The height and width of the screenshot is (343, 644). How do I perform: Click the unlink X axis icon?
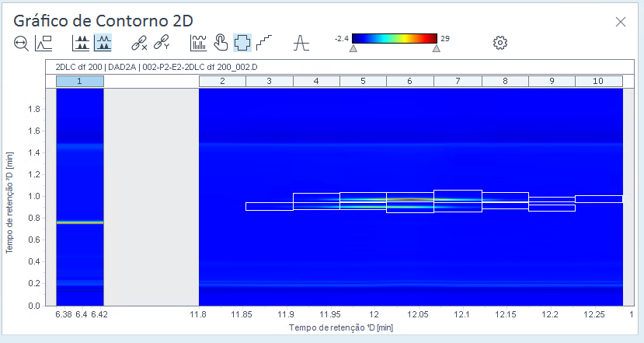click(139, 43)
